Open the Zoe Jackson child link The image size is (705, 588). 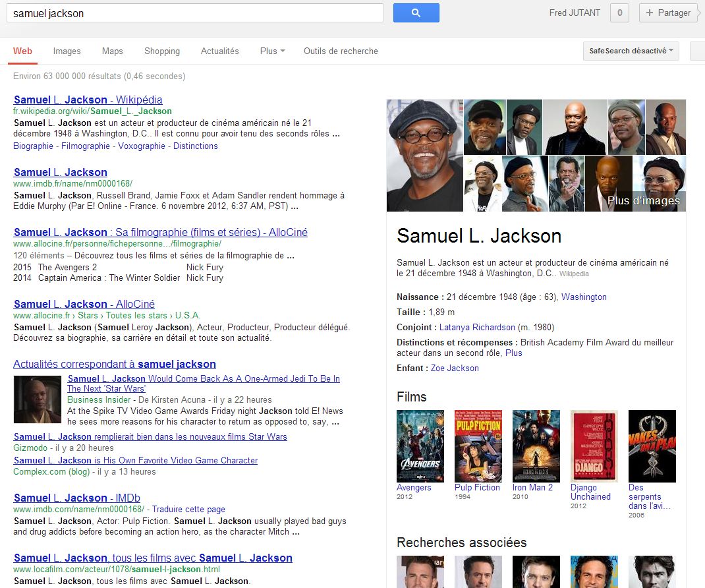(x=455, y=368)
